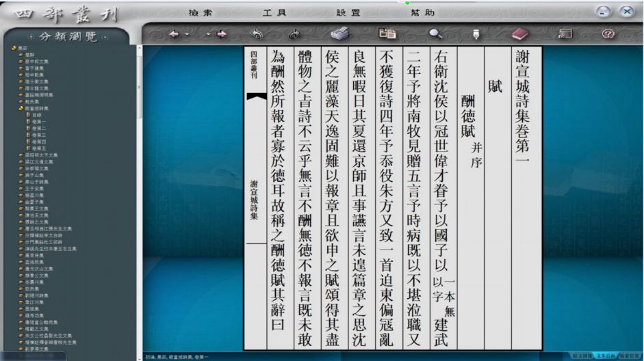This screenshot has height=361, width=644.
Task: Click the window icon right of red book
Action: [x=566, y=34]
